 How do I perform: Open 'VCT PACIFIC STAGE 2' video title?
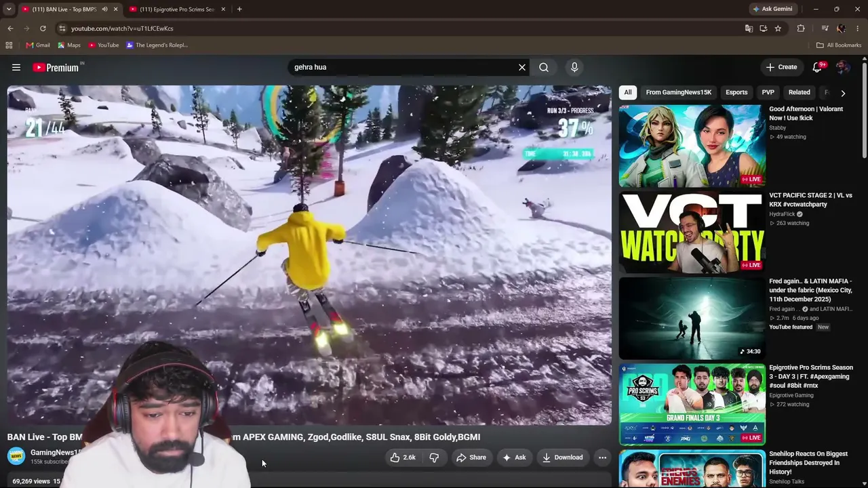coord(810,199)
